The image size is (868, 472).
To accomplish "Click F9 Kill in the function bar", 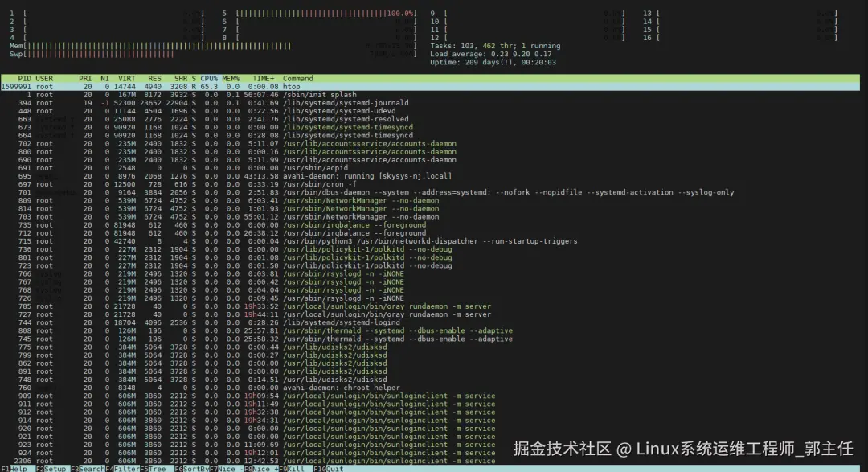I will 292,469.
